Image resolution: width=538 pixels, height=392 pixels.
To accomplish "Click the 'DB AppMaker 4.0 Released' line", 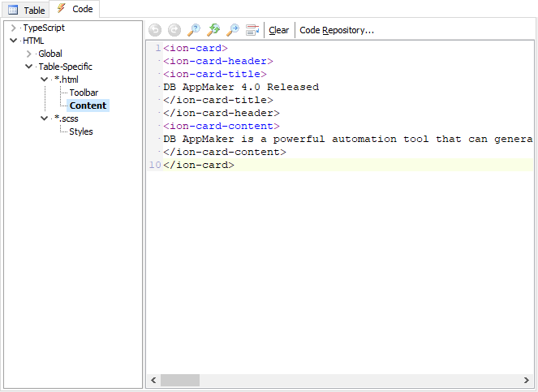I will click(x=241, y=87).
